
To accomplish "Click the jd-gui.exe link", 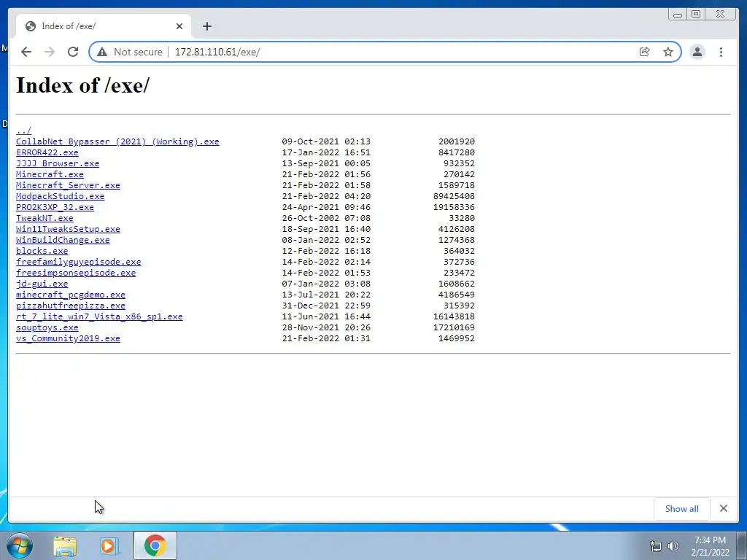I will 42,284.
